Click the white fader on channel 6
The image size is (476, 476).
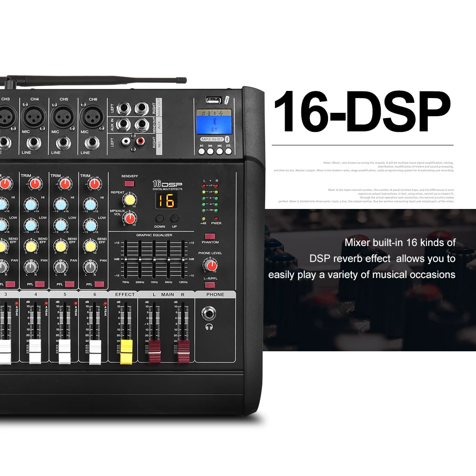pos(95,351)
